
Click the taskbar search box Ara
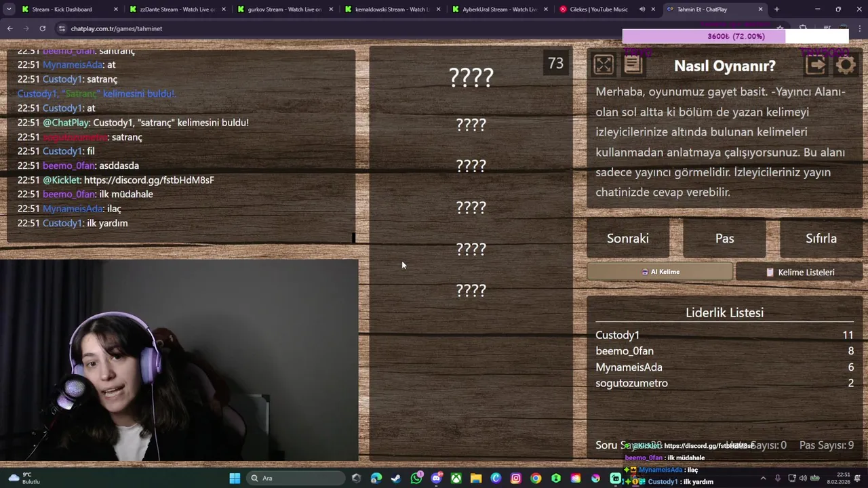[295, 478]
